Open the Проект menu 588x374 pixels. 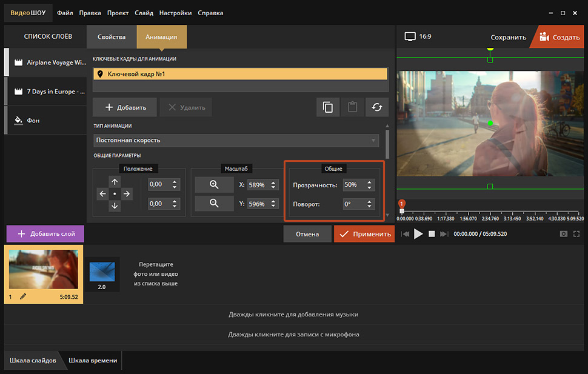click(x=118, y=13)
